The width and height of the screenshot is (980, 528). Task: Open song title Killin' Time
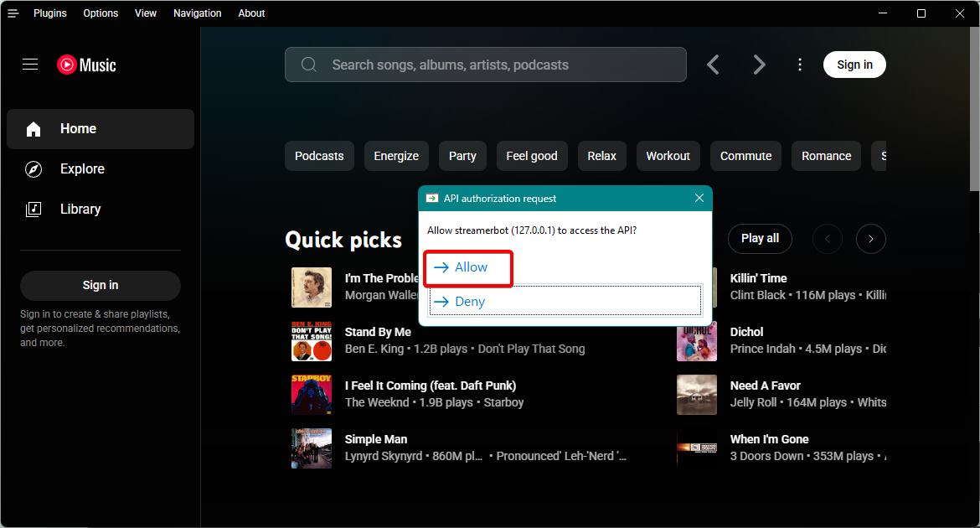[758, 278]
